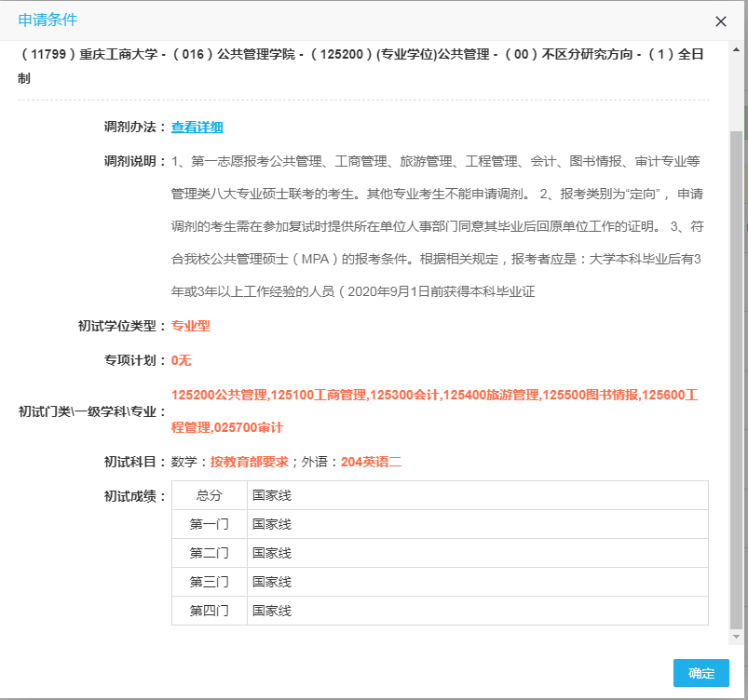The width and height of the screenshot is (748, 700).
Task: Select the 专业型 degree type text
Action: (191, 326)
